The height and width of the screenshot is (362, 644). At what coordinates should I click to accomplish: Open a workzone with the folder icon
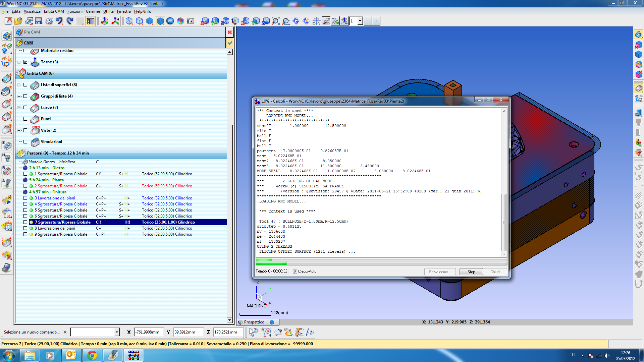point(18,21)
